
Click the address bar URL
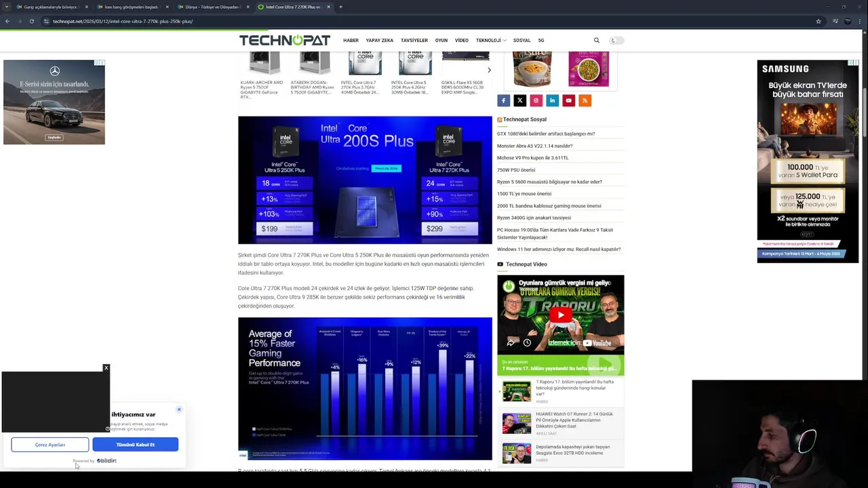tap(123, 21)
